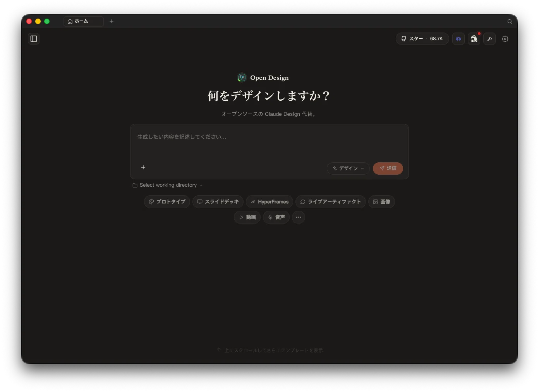Minimize the window with yellow button
This screenshot has height=392, width=539.
click(x=38, y=21)
